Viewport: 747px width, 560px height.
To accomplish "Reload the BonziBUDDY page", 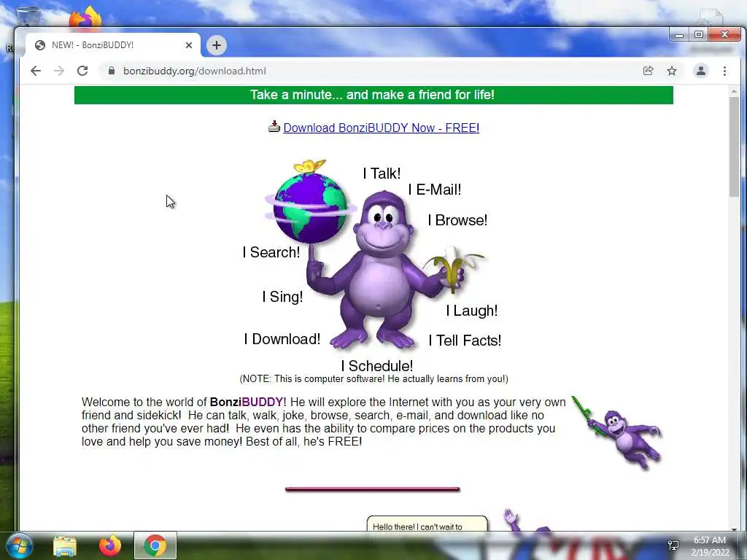I will tap(82, 71).
